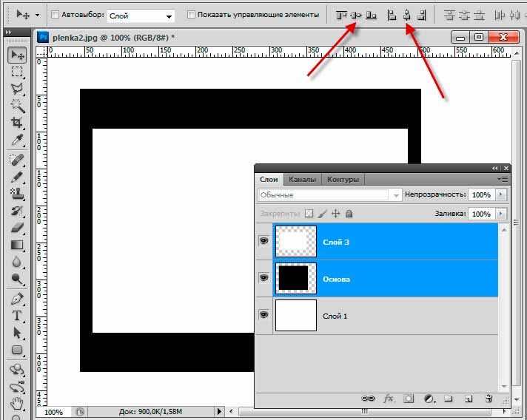The height and width of the screenshot is (420, 527).
Task: Create new layer from Layers panel
Action: pyautogui.click(x=469, y=399)
